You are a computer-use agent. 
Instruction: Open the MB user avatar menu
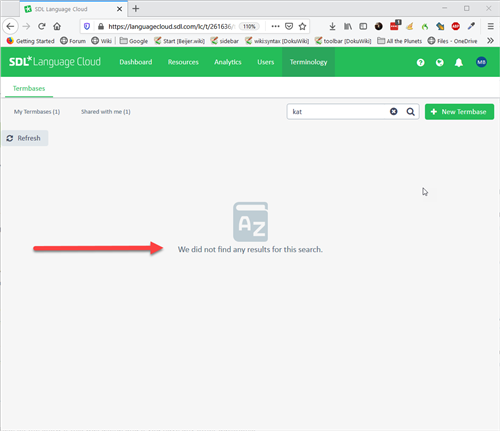coord(481,62)
